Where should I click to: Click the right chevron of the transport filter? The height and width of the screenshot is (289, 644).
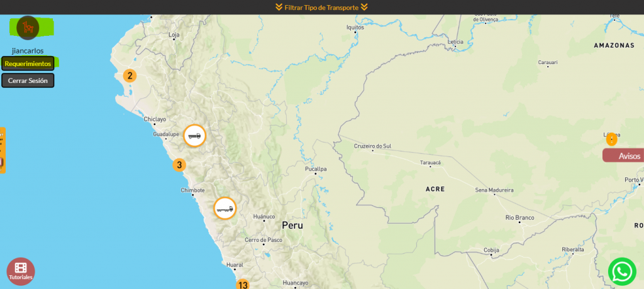coord(364,8)
